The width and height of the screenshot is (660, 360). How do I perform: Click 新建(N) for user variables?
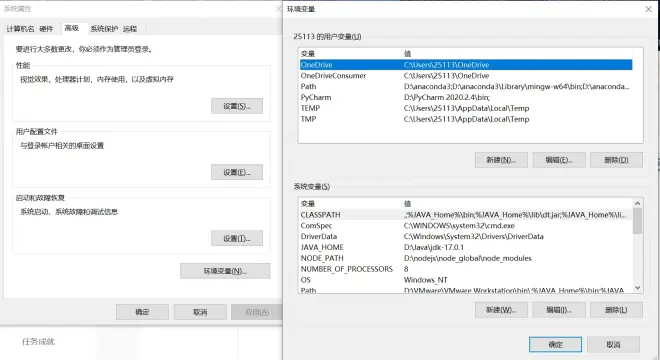tap(501, 160)
